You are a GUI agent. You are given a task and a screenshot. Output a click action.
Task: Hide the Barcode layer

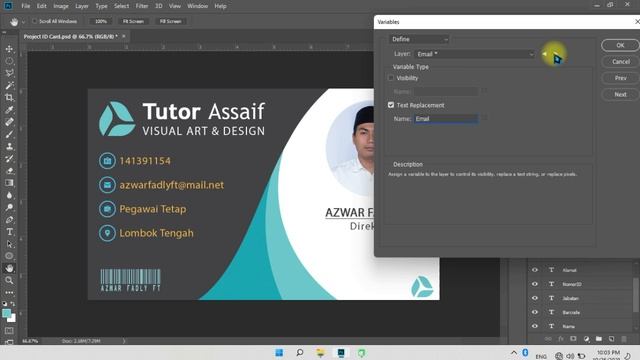(535, 312)
